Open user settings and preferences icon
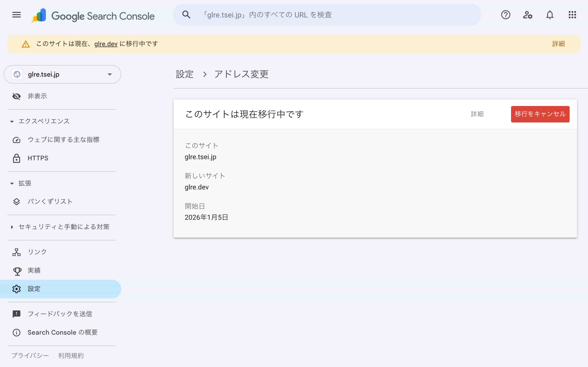 pos(528,15)
